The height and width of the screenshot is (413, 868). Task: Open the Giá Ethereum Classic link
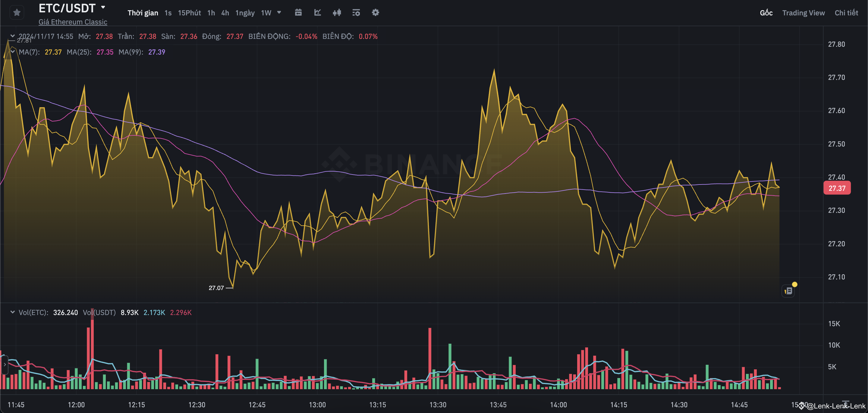[73, 22]
